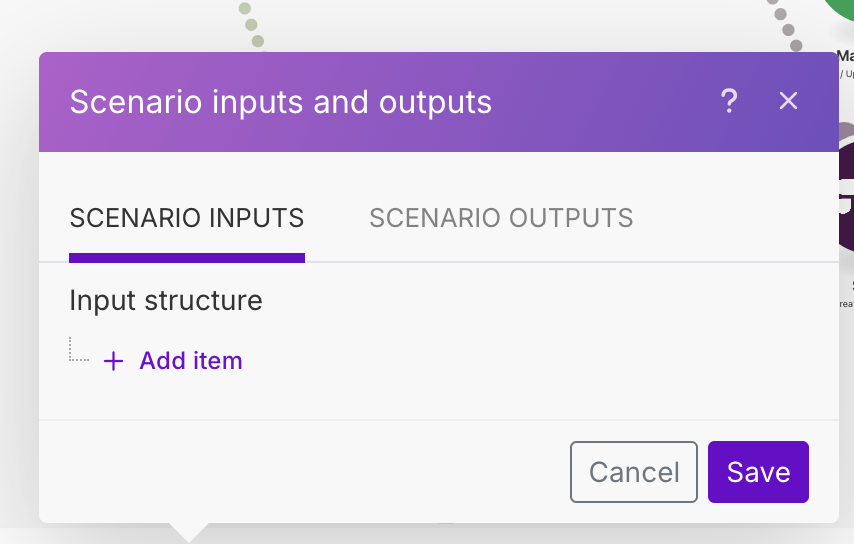The height and width of the screenshot is (544, 854).
Task: Click the dialog title Scenario inputs and outputs
Action: [x=280, y=102]
